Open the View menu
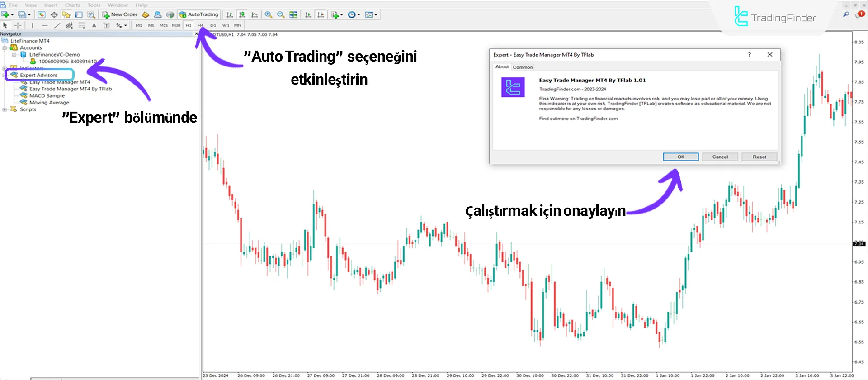Image resolution: width=868 pixels, height=380 pixels. [x=31, y=5]
